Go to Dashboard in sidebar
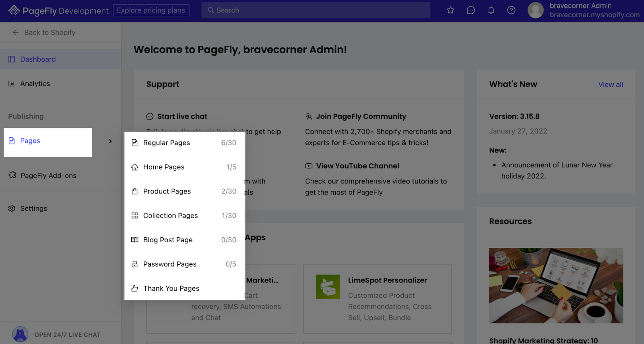 (x=60, y=59)
